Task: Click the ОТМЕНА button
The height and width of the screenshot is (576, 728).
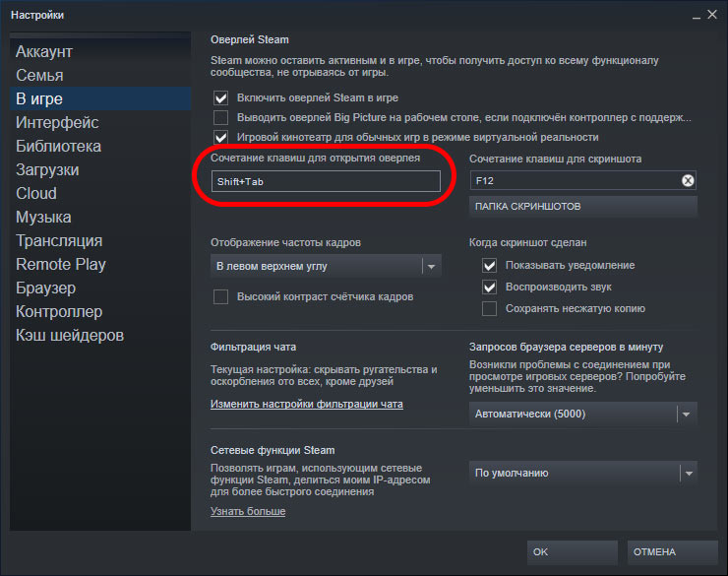Action: click(x=672, y=551)
